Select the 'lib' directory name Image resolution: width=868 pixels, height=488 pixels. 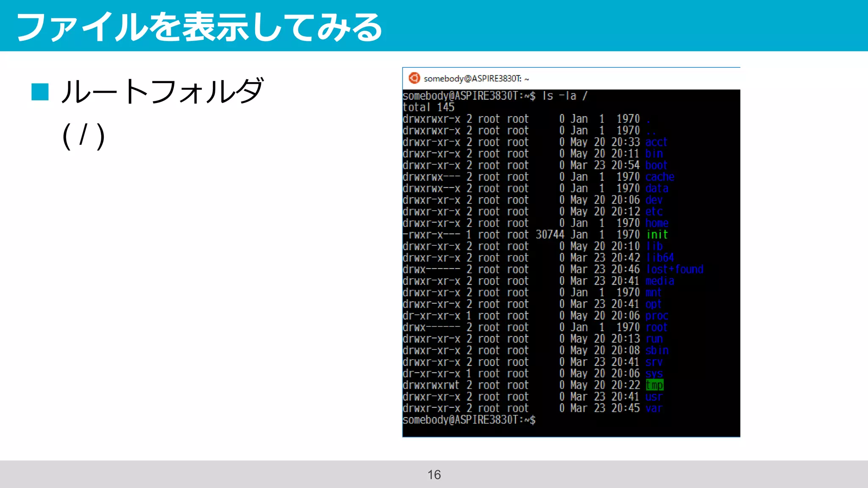pos(654,246)
